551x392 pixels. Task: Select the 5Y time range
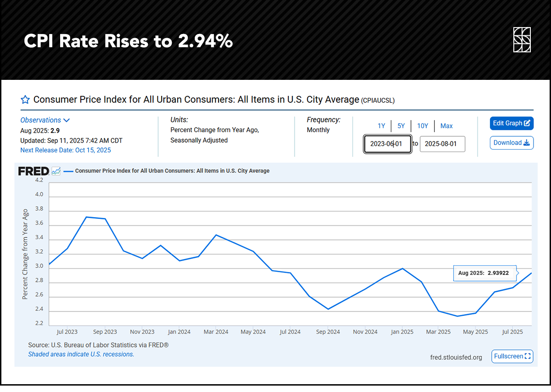(x=401, y=126)
